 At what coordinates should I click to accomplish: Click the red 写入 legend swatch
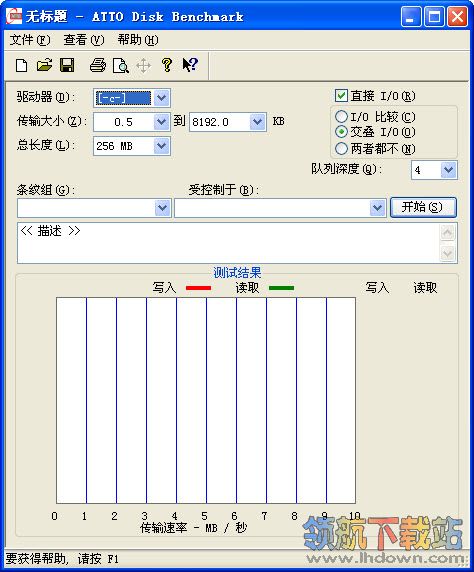point(199,288)
